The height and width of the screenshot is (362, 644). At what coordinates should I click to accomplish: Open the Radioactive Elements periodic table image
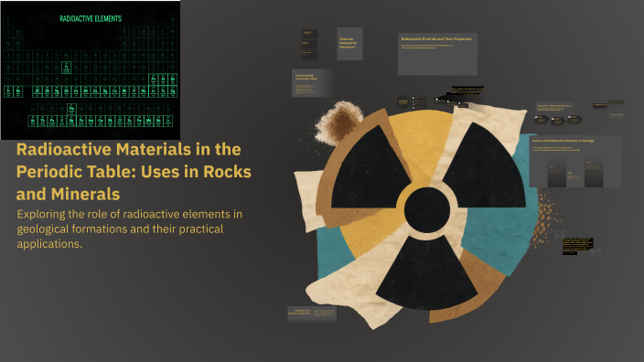tap(91, 70)
